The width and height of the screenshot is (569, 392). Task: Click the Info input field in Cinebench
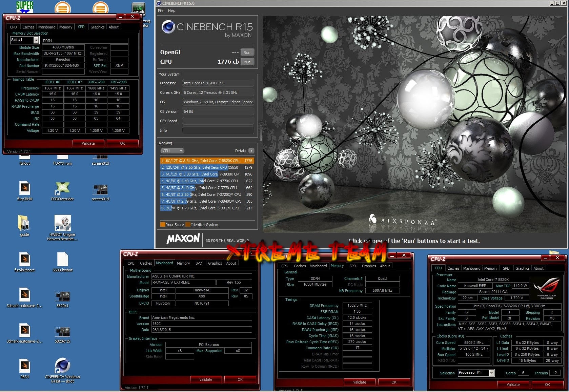tap(218, 130)
